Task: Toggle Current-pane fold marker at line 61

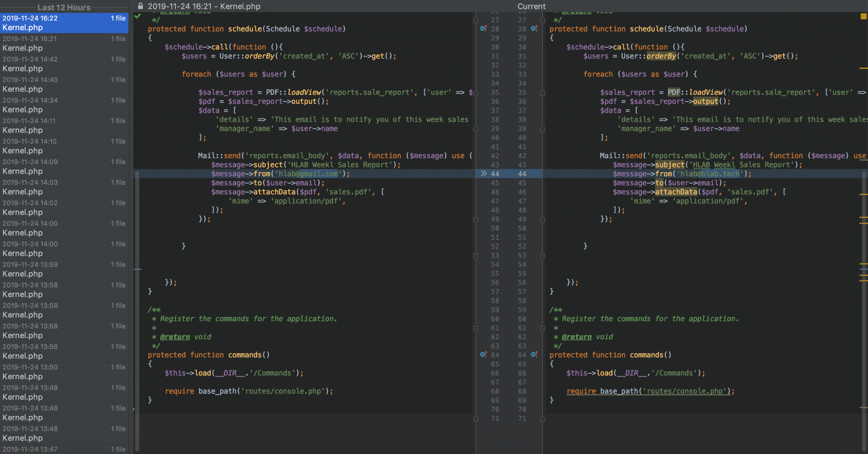Action: [x=542, y=328]
